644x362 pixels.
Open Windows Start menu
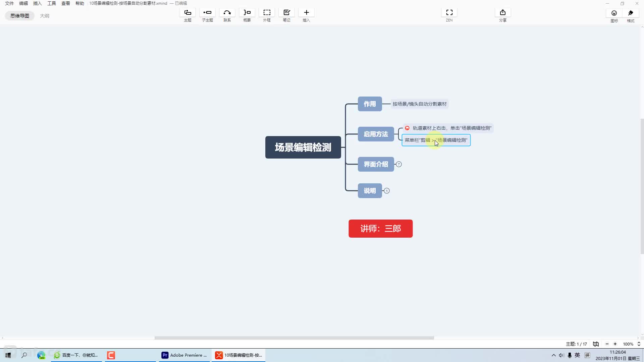tap(8, 355)
